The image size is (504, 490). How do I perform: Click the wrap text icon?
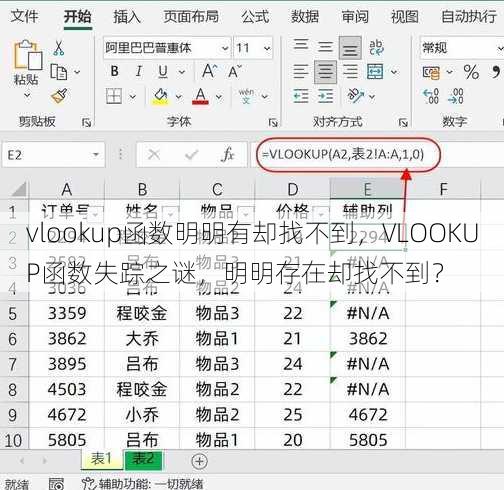[376, 48]
